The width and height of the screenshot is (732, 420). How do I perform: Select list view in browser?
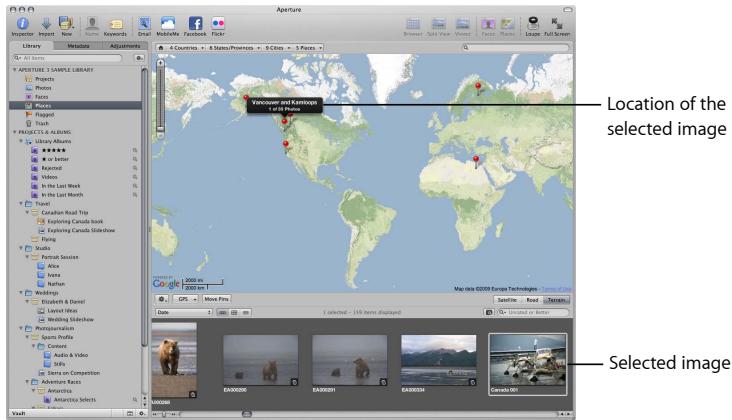click(246, 312)
